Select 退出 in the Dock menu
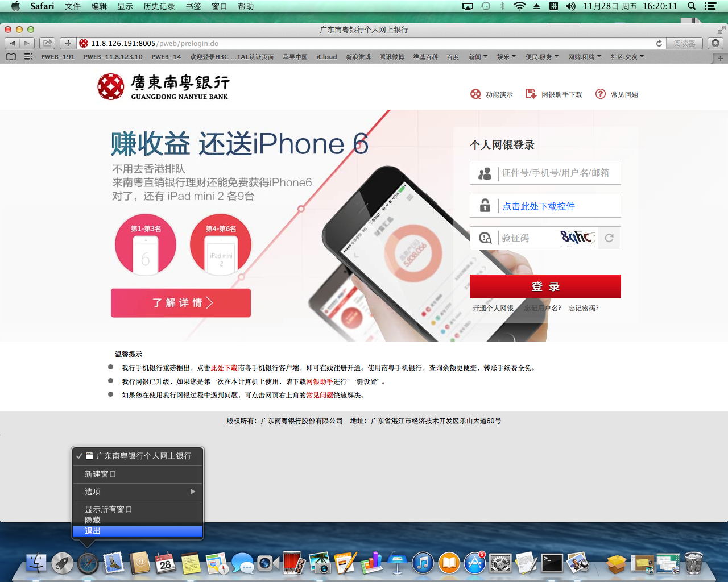This screenshot has height=582, width=728. click(x=138, y=531)
